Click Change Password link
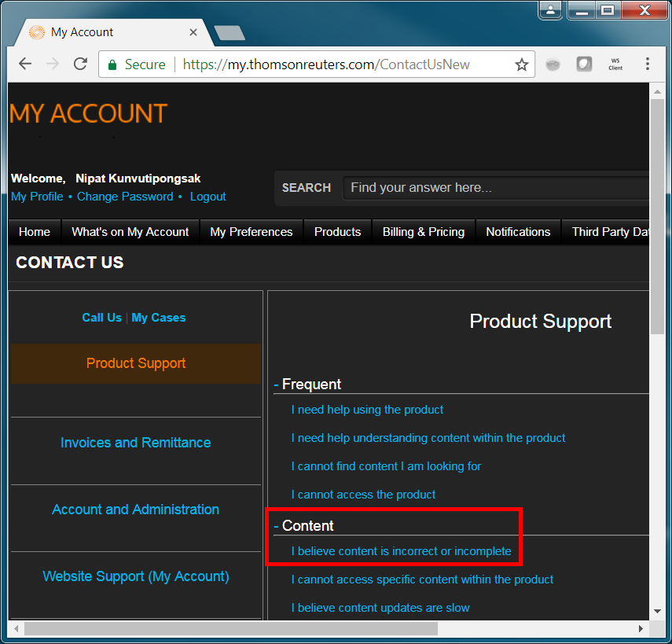The image size is (672, 644). pos(125,197)
